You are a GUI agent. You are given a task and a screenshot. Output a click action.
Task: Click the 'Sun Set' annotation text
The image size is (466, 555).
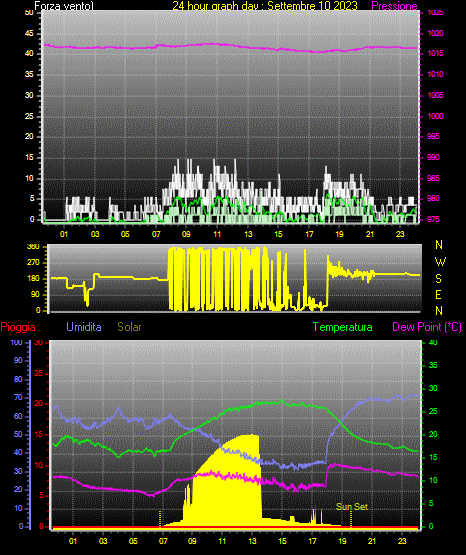click(x=352, y=507)
